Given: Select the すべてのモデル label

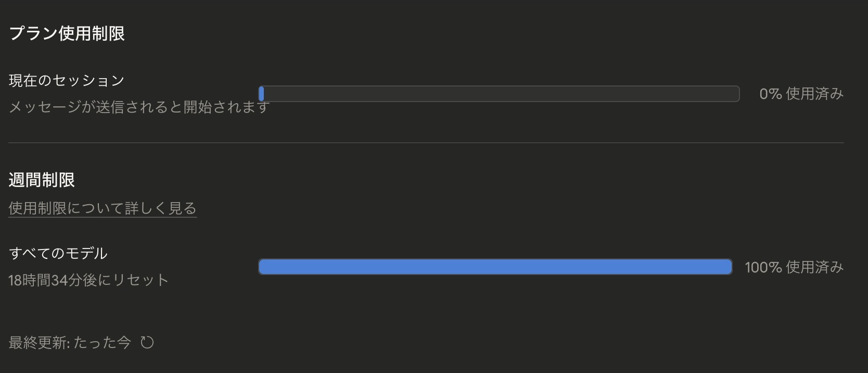Looking at the screenshot, I should pyautogui.click(x=58, y=253).
